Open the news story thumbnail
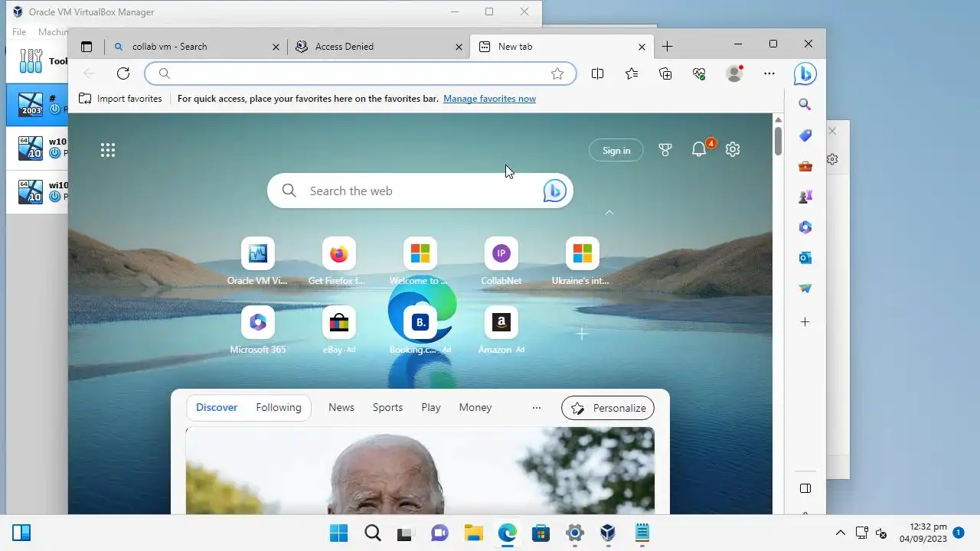The width and height of the screenshot is (980, 551). [420, 470]
